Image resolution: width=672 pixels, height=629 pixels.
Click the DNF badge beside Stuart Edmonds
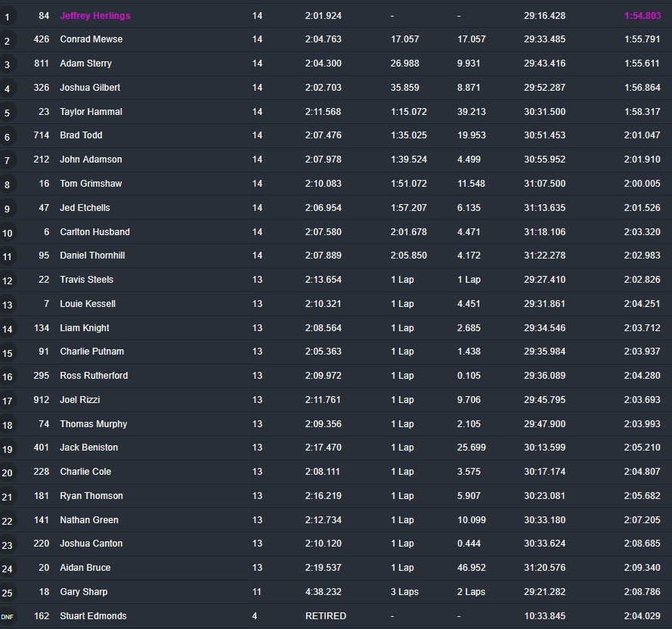click(x=8, y=617)
